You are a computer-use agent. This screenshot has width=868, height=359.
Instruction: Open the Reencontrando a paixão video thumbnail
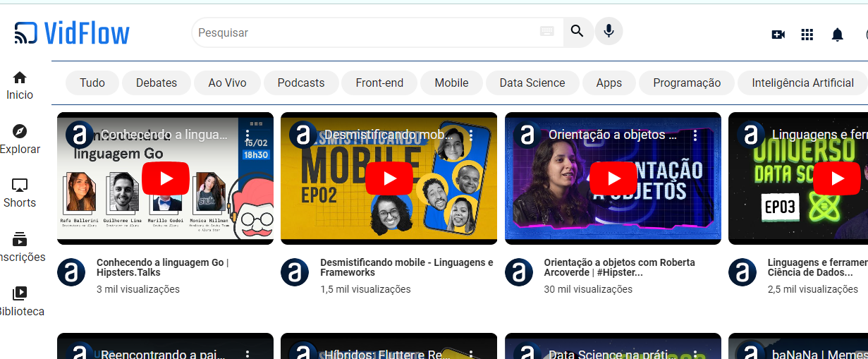[x=165, y=346]
